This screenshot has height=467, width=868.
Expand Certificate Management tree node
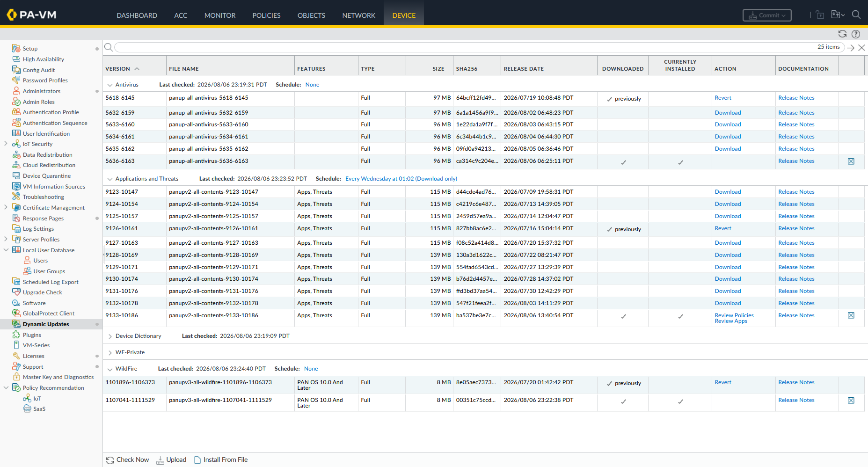(6, 207)
